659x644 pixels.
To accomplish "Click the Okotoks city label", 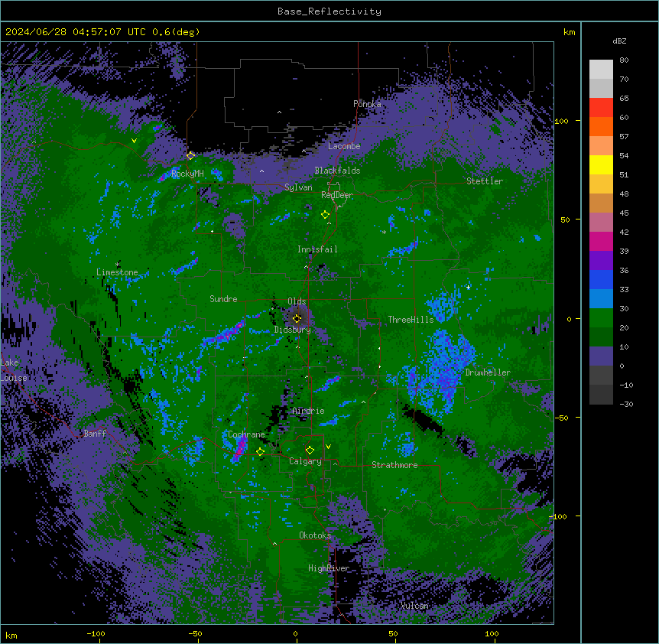I will pos(315,535).
